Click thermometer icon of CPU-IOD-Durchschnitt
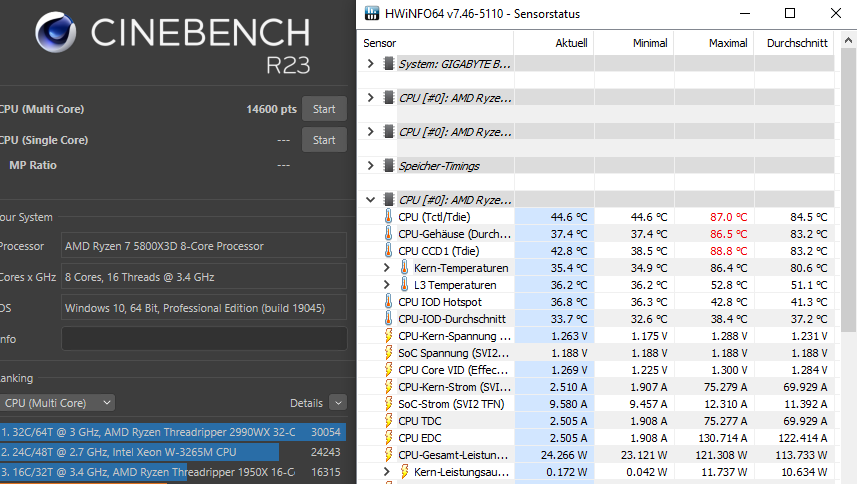 click(389, 318)
